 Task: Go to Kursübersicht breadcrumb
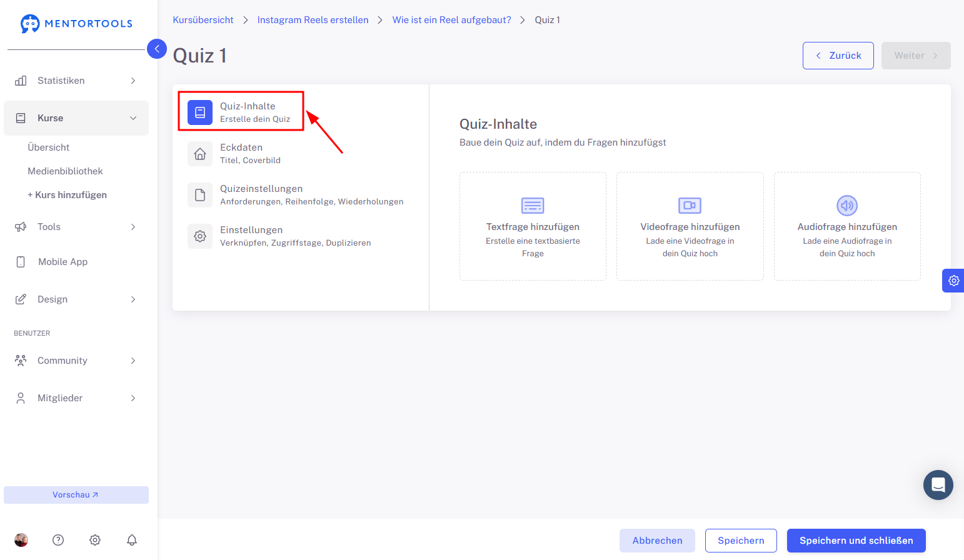tap(203, 20)
